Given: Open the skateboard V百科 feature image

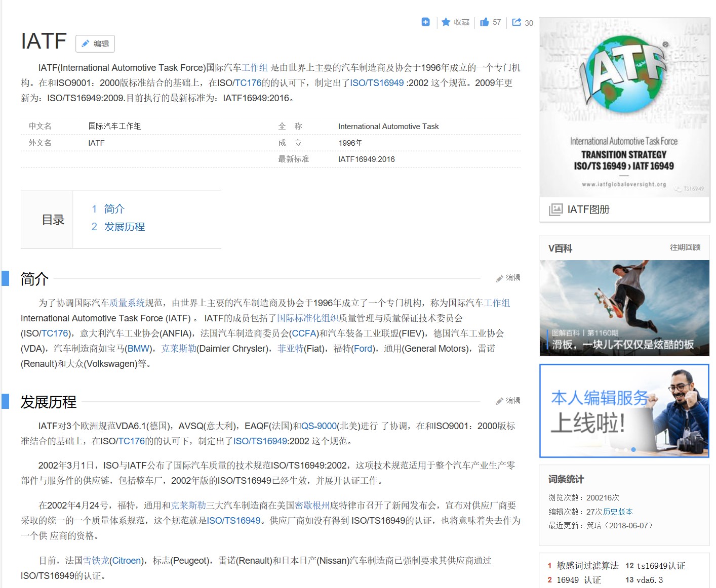Looking at the screenshot, I should tap(624, 308).
